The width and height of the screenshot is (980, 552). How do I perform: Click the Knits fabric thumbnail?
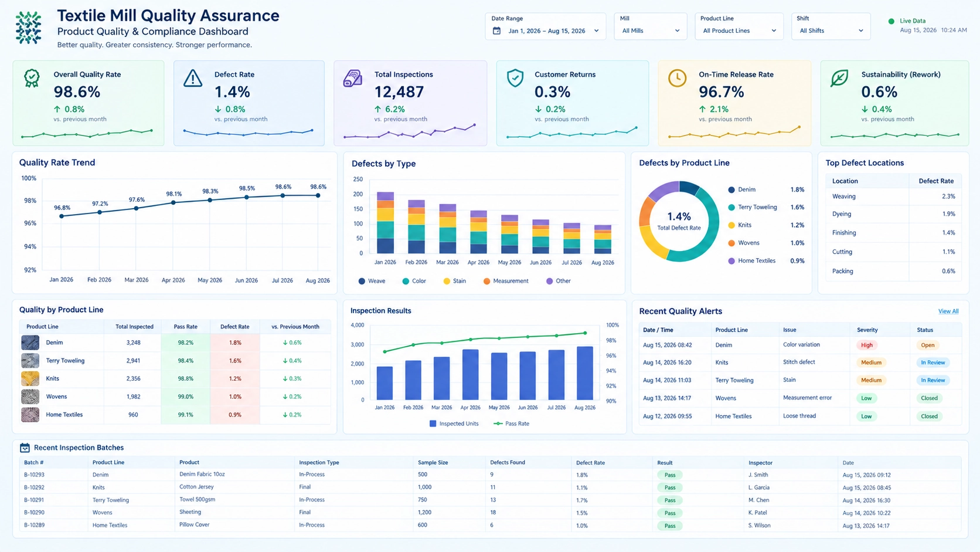coord(30,378)
